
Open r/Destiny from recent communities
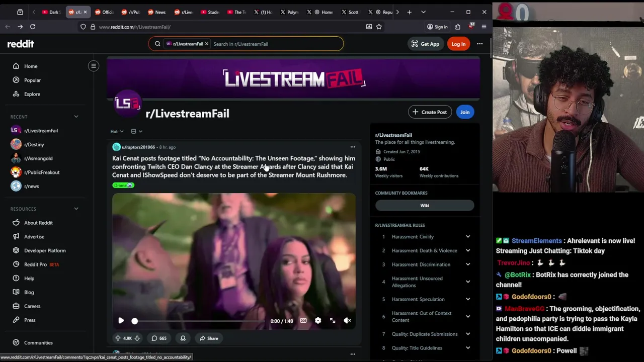[34, 145]
